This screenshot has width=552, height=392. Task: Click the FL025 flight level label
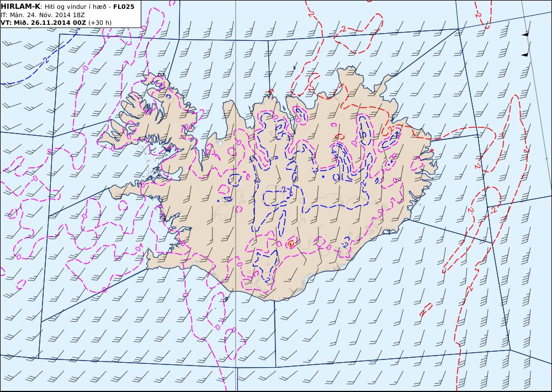click(x=124, y=7)
